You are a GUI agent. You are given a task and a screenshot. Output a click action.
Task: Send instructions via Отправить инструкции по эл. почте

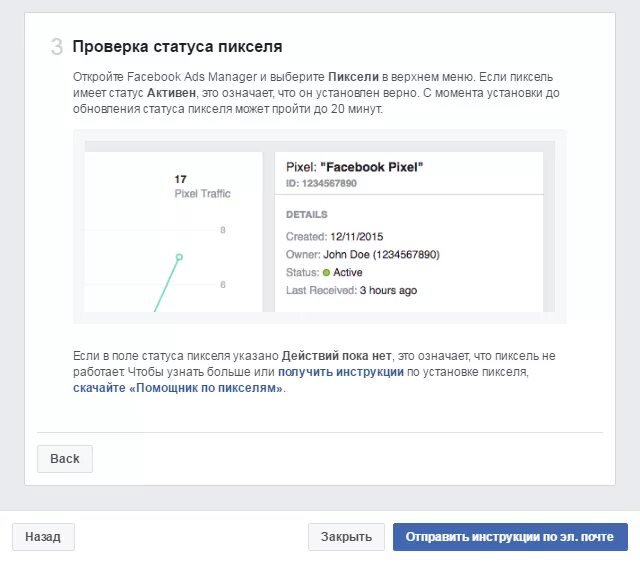point(510,536)
